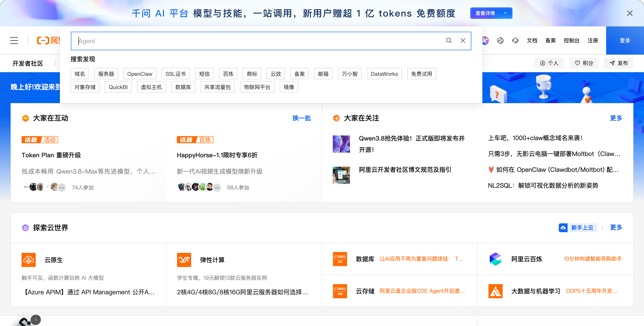Click the 云原生 cloud icon
The image size is (644, 326).
point(28,260)
